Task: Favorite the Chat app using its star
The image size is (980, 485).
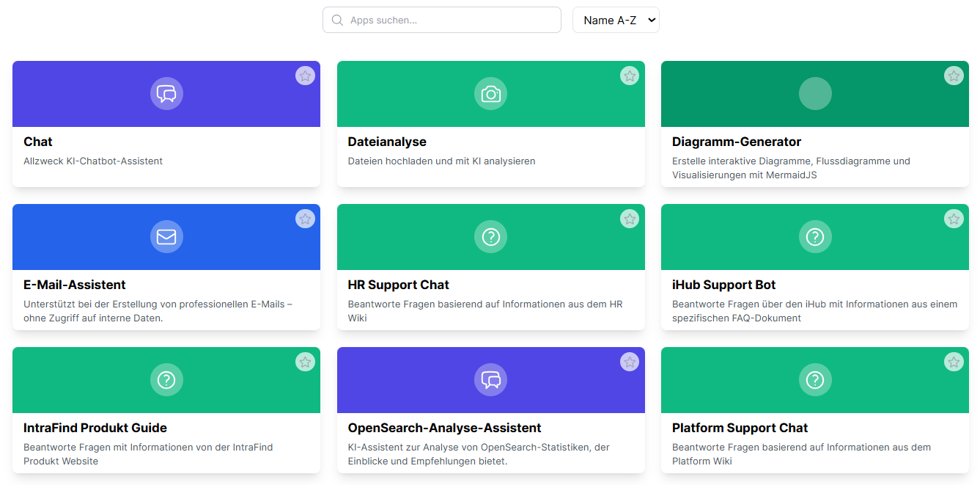Action: click(x=306, y=76)
